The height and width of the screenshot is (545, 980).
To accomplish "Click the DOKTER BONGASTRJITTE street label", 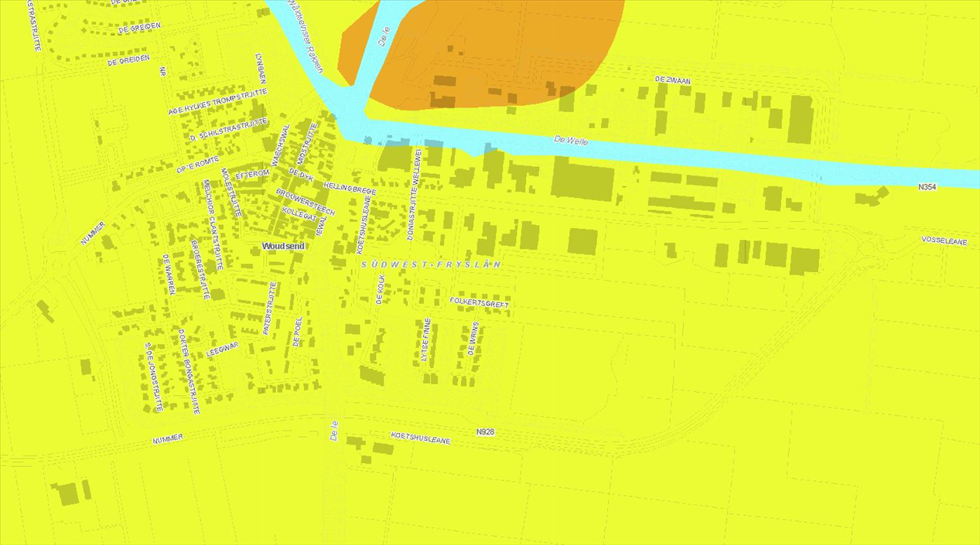I will 190,371.
